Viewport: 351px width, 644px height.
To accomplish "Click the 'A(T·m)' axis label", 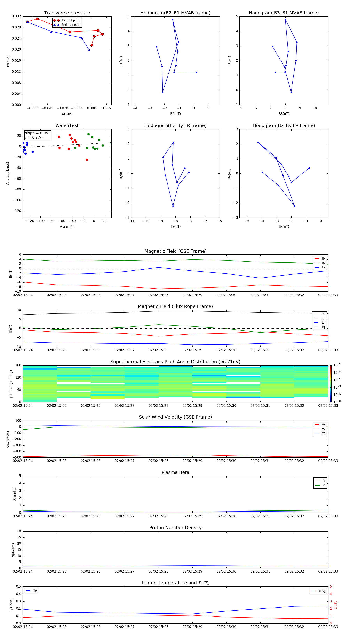I will click(x=67, y=114).
